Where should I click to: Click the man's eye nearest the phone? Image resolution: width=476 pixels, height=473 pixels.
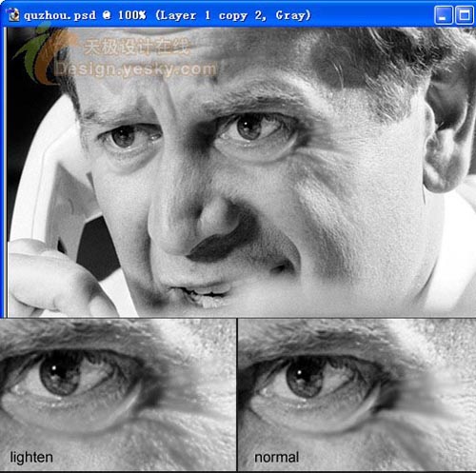pyautogui.click(x=125, y=136)
